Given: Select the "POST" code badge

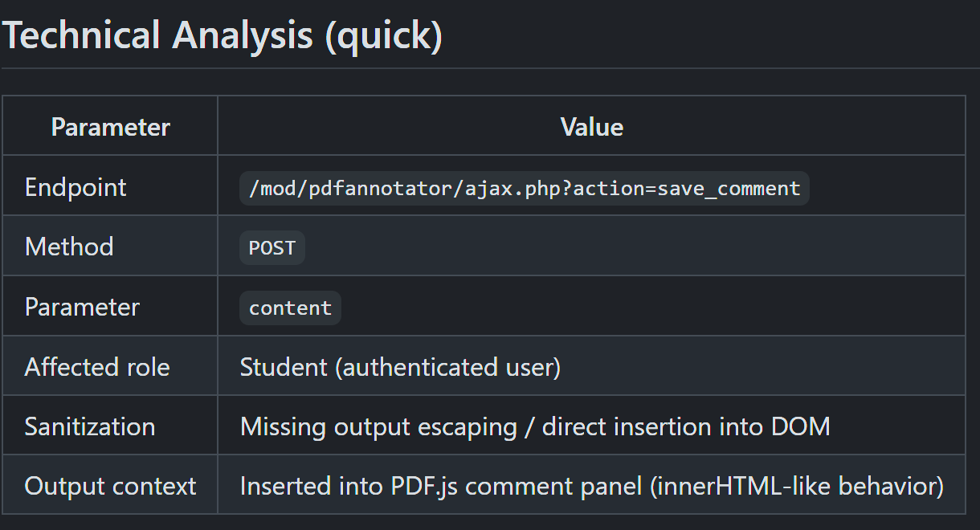Looking at the screenshot, I should pos(272,248).
